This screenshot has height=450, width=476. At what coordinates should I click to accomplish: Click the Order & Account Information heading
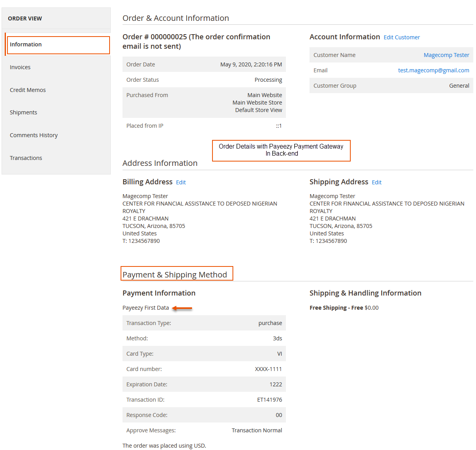(x=176, y=18)
